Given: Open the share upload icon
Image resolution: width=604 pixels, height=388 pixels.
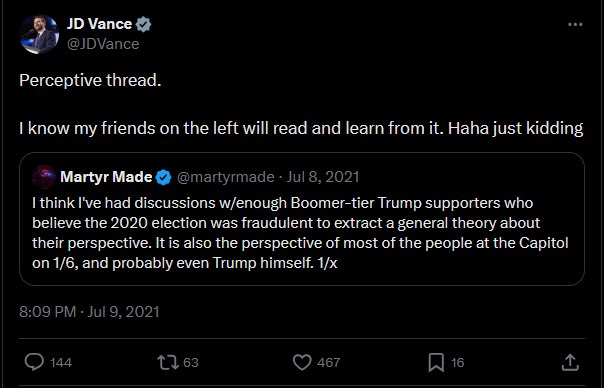Looking at the screenshot, I should [570, 362].
